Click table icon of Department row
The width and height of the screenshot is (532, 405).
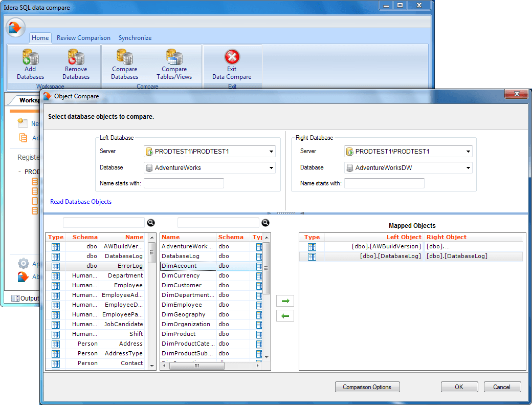click(56, 276)
